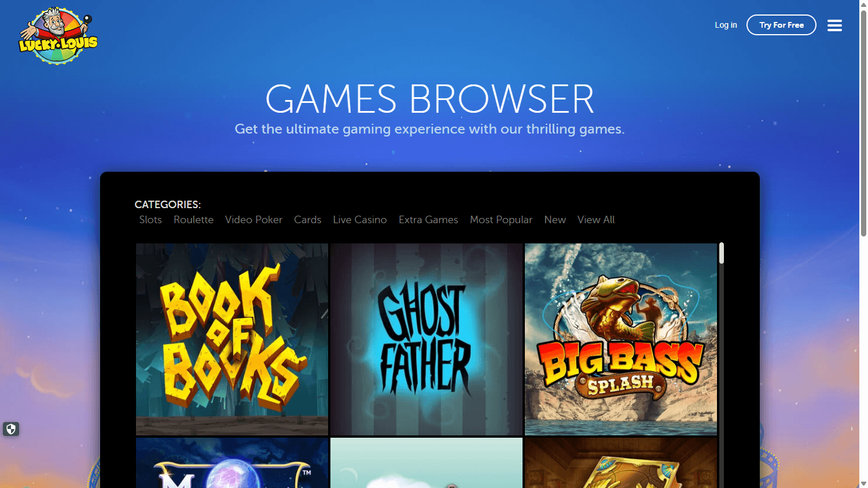Select the Live Casino category
The width and height of the screenshot is (868, 488).
[360, 220]
